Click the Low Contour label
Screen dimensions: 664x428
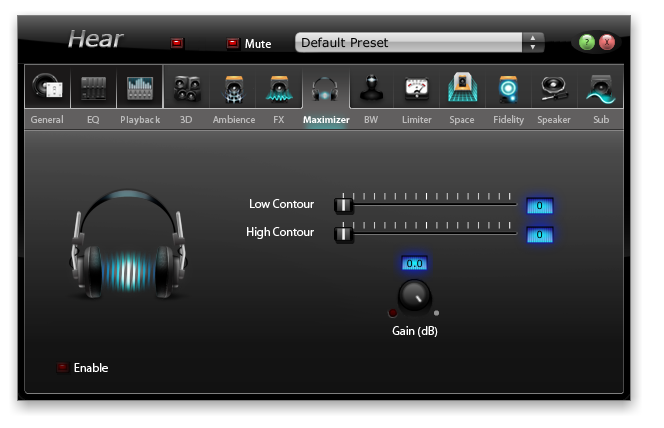click(x=281, y=204)
